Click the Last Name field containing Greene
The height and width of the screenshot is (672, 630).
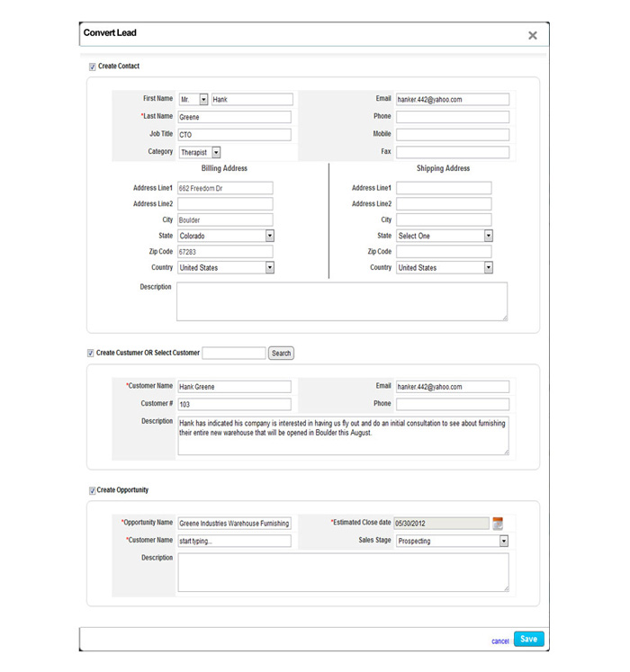point(234,117)
